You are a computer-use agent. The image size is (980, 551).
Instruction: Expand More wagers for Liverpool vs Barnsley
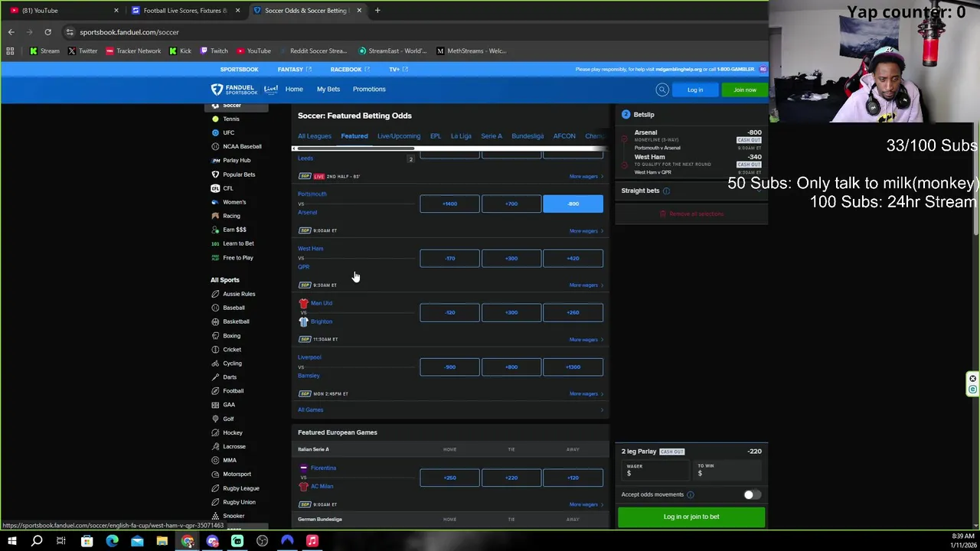click(586, 393)
